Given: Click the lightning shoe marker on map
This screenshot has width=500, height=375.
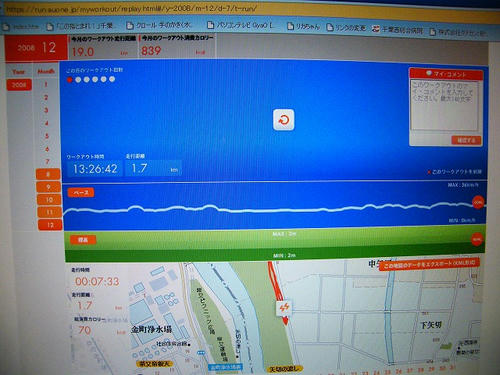Looking at the screenshot, I should point(284,308).
